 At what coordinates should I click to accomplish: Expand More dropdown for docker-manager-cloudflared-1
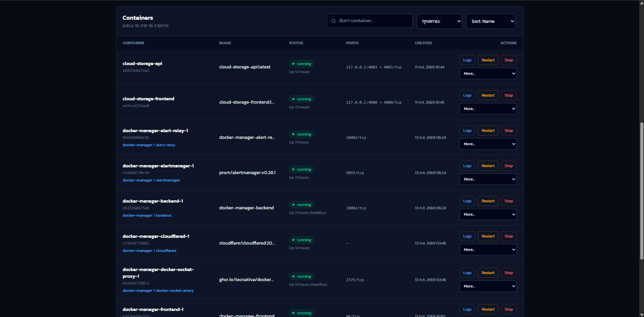(x=488, y=250)
